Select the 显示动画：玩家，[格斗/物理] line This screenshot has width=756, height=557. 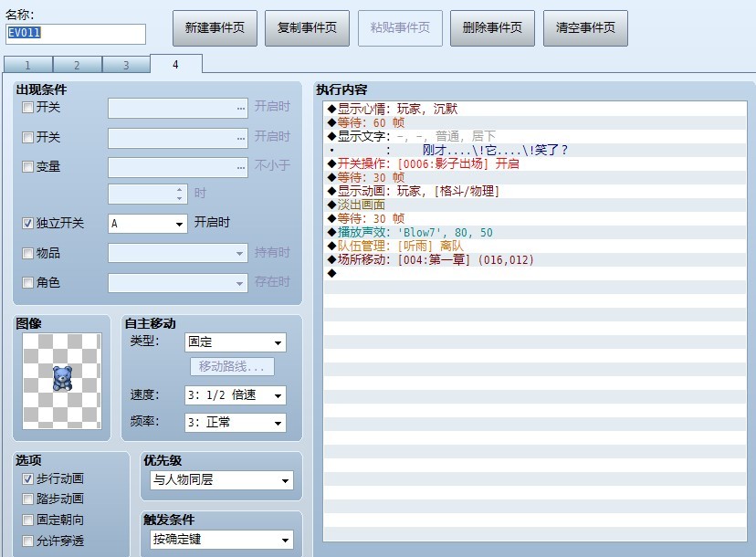[x=535, y=192]
